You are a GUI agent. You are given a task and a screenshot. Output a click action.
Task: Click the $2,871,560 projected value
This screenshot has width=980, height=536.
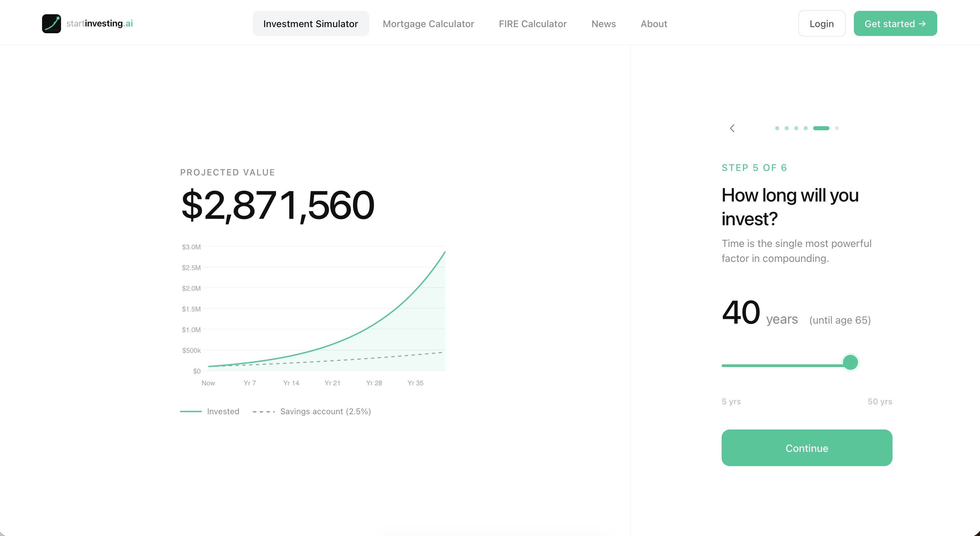point(278,205)
